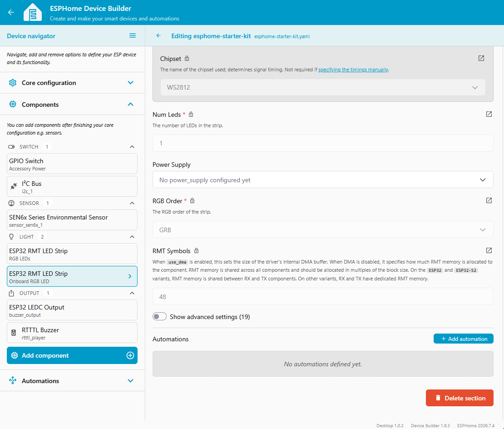The width and height of the screenshot is (504, 429).
Task: Select ESP32 LEDC Output buzzer_output component
Action: tap(72, 310)
